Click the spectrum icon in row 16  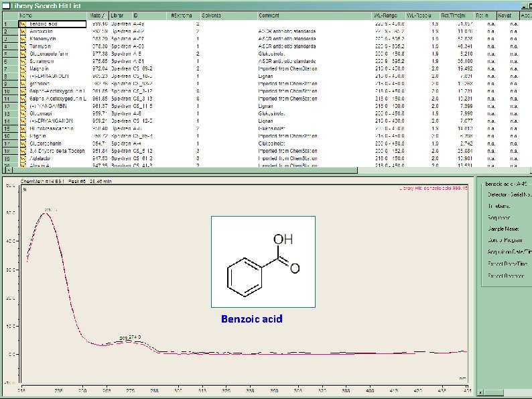[23, 136]
